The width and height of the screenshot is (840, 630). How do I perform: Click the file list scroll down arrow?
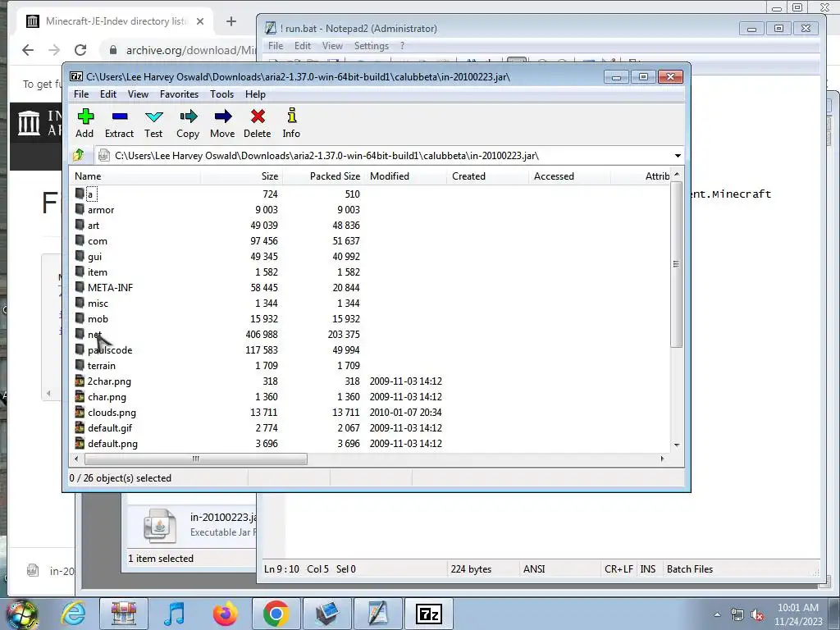(x=677, y=445)
